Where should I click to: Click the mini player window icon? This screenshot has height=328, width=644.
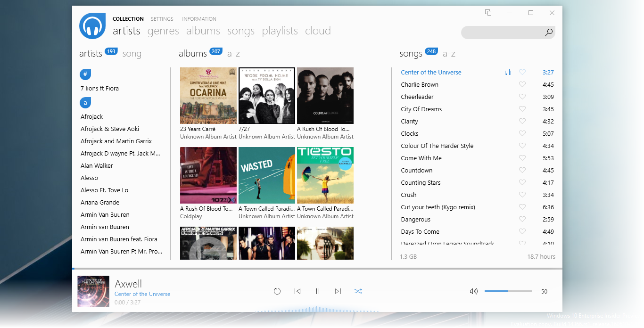pos(488,13)
